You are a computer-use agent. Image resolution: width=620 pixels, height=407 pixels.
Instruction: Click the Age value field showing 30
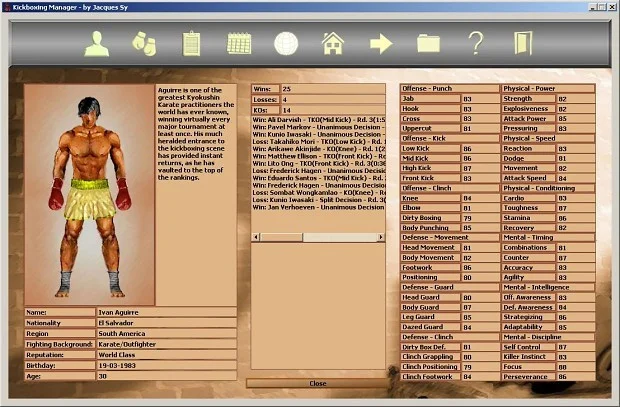tap(166, 376)
